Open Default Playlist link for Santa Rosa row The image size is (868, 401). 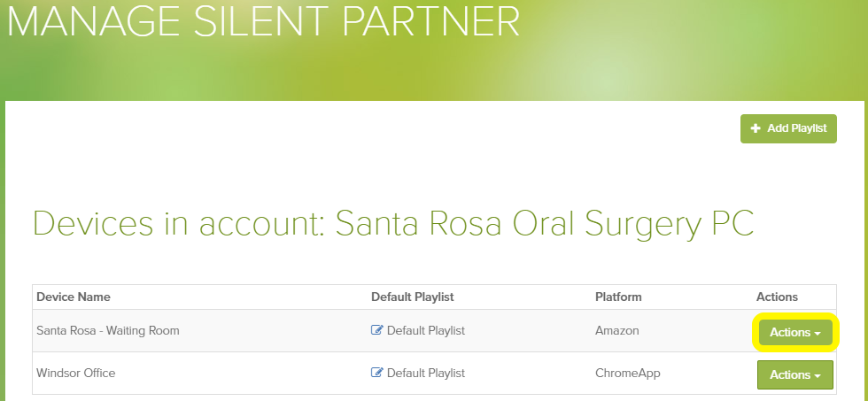click(x=426, y=331)
